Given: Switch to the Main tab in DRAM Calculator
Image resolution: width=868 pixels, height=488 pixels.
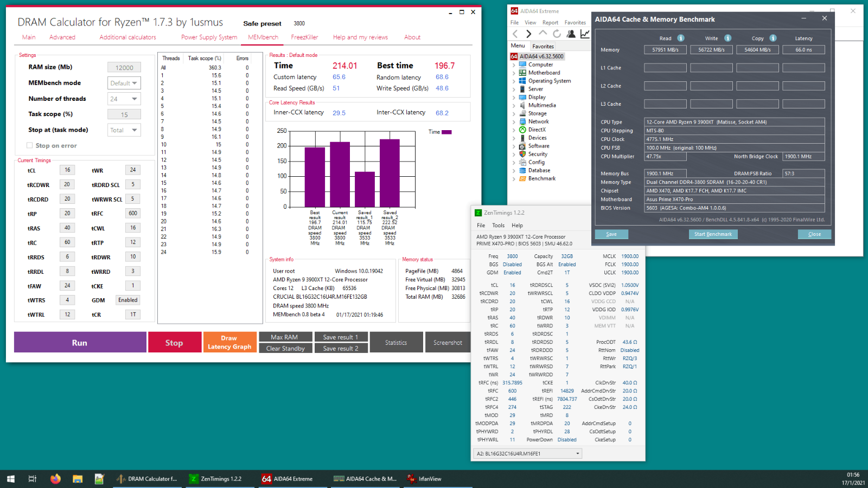Looking at the screenshot, I should [x=29, y=37].
